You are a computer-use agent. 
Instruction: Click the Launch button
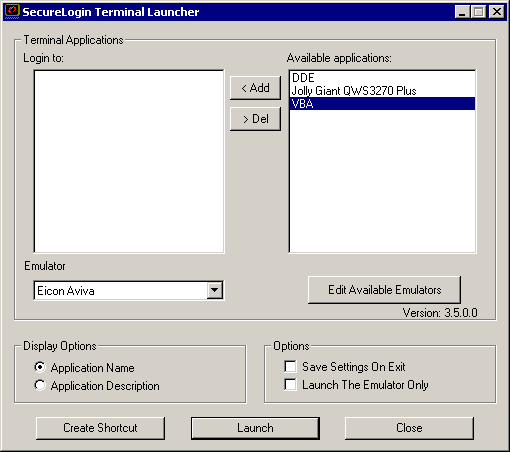[255, 428]
